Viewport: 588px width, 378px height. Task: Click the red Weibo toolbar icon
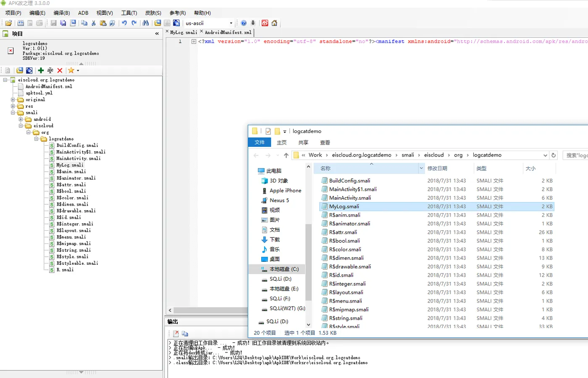265,23
